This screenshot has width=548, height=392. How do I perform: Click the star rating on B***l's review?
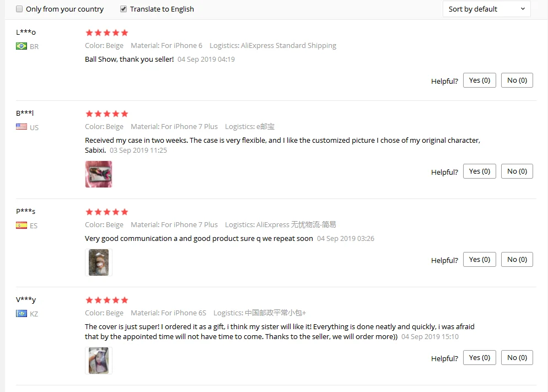(x=107, y=114)
